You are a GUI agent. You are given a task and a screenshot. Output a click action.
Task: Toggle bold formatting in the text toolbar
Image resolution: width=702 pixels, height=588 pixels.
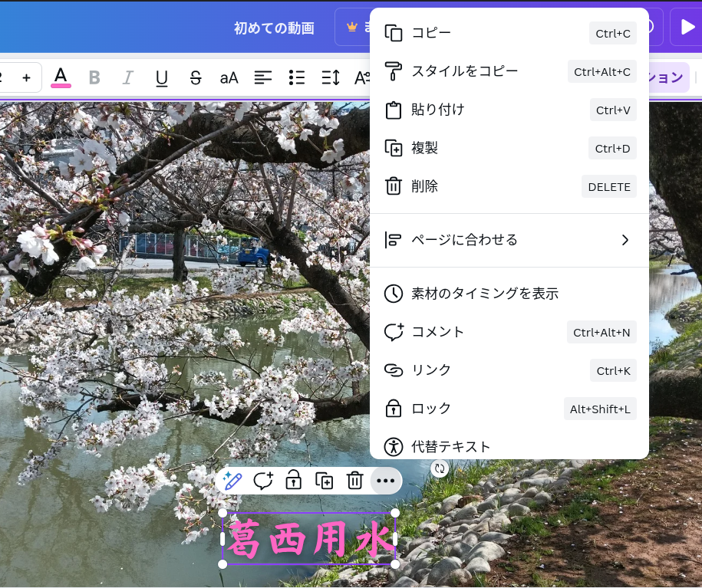tap(94, 77)
